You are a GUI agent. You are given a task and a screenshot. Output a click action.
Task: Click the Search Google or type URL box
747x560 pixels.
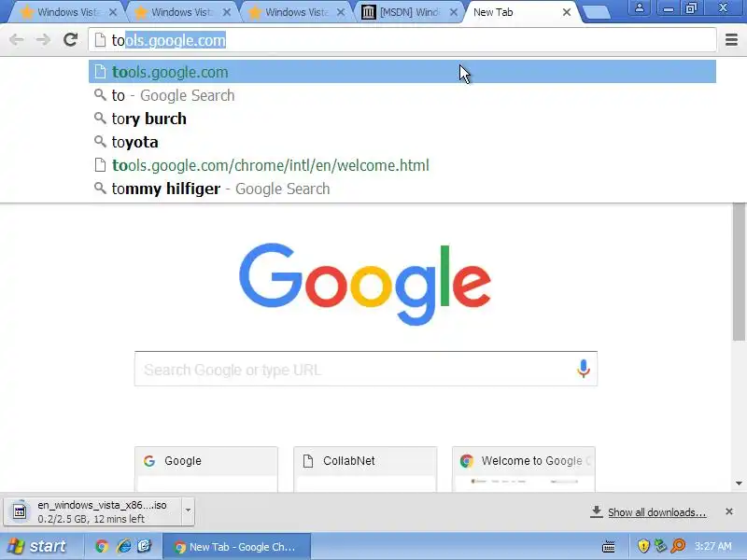point(365,369)
